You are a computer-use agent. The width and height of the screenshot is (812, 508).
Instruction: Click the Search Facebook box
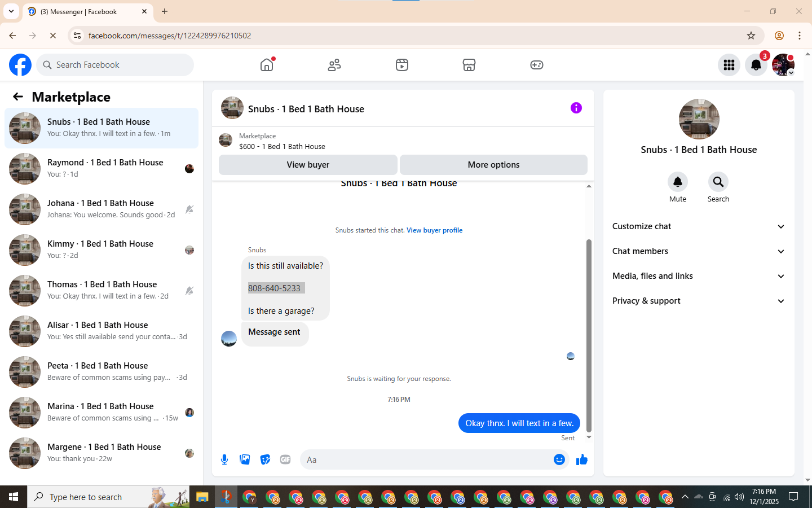(115, 65)
